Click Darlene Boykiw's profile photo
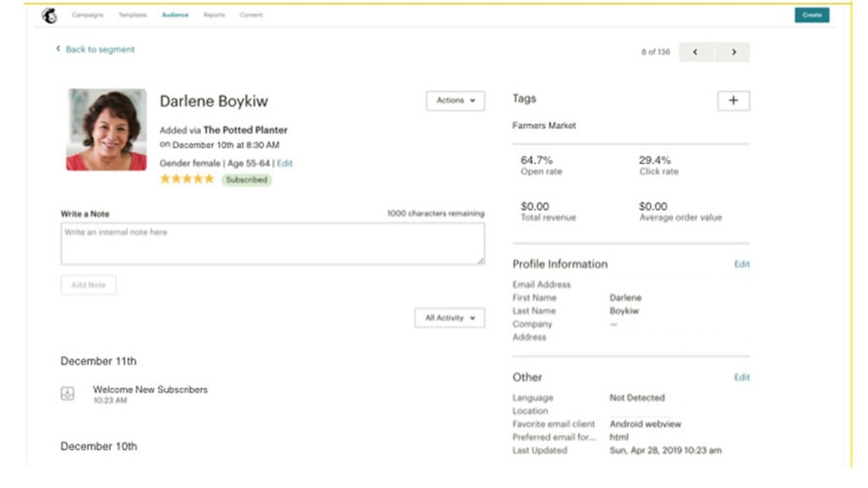Viewport: 868px width, 488px height. pyautogui.click(x=106, y=130)
